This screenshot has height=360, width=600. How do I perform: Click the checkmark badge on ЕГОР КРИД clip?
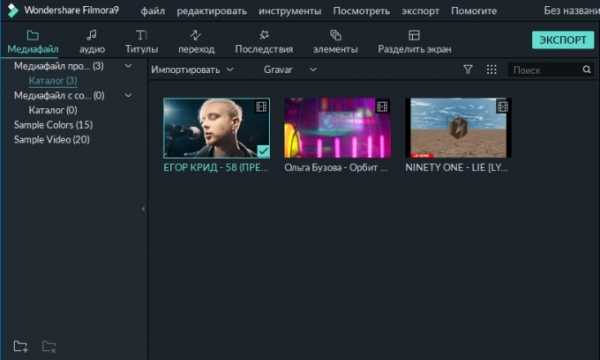(x=263, y=151)
